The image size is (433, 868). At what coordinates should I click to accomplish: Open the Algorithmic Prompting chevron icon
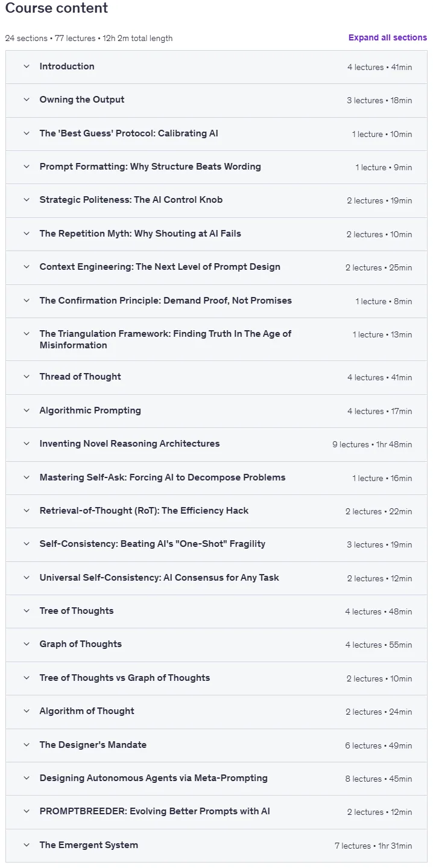pyautogui.click(x=27, y=410)
